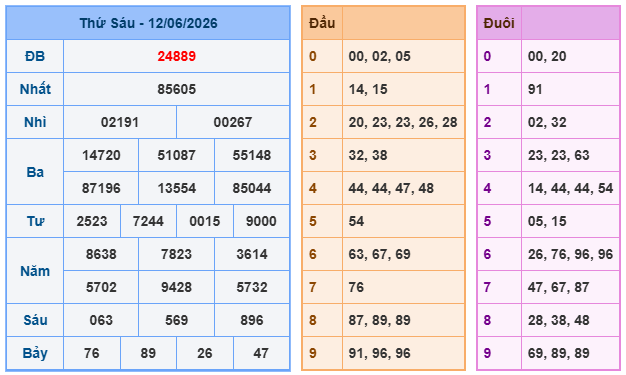Select Đuôi row values 47, 67, 87
626x375 pixels.
click(559, 287)
